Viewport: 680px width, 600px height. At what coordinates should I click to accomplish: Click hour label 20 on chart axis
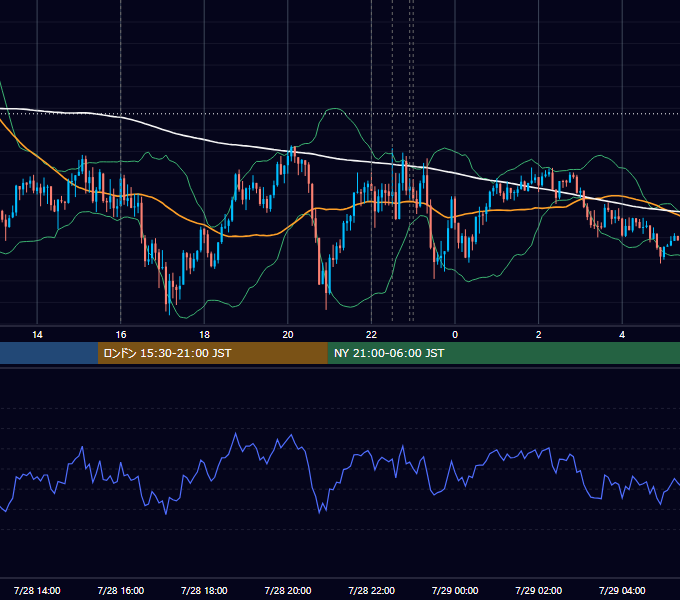click(288, 335)
